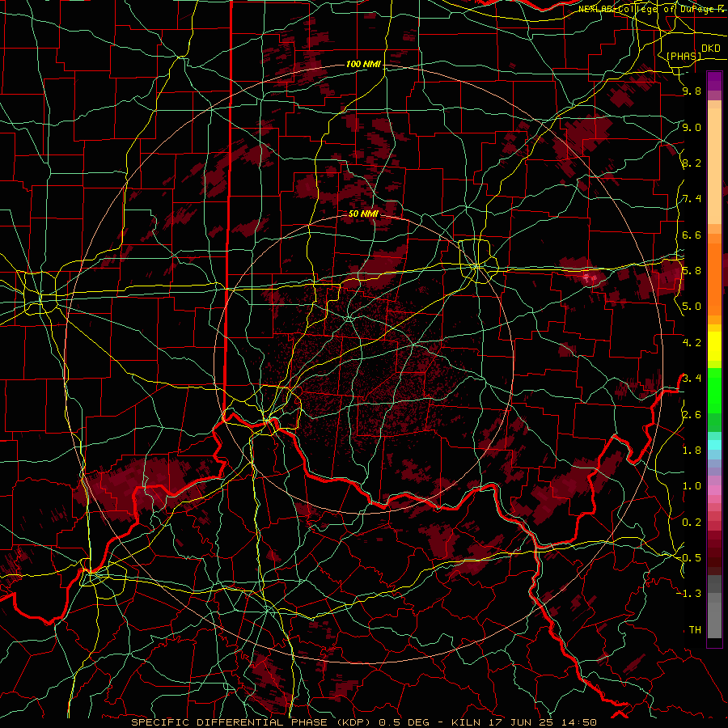
Task: Click the "100 NMI" range ring label
Action: coord(363,64)
